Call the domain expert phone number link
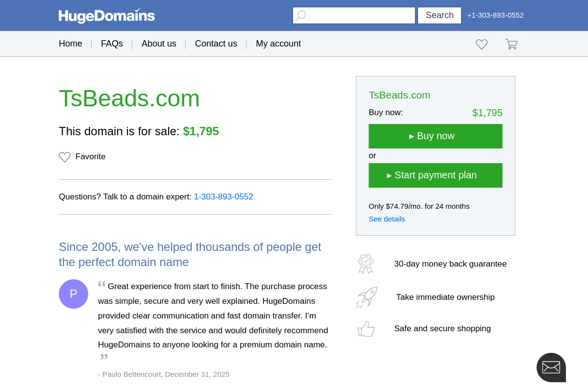Viewport: 588px width, 392px height. [x=223, y=196]
